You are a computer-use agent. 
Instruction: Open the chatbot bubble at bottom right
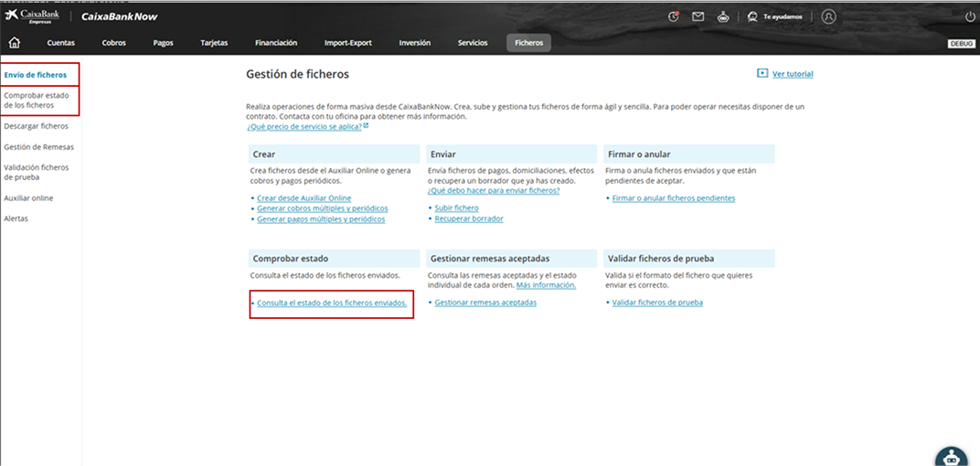pos(951,457)
